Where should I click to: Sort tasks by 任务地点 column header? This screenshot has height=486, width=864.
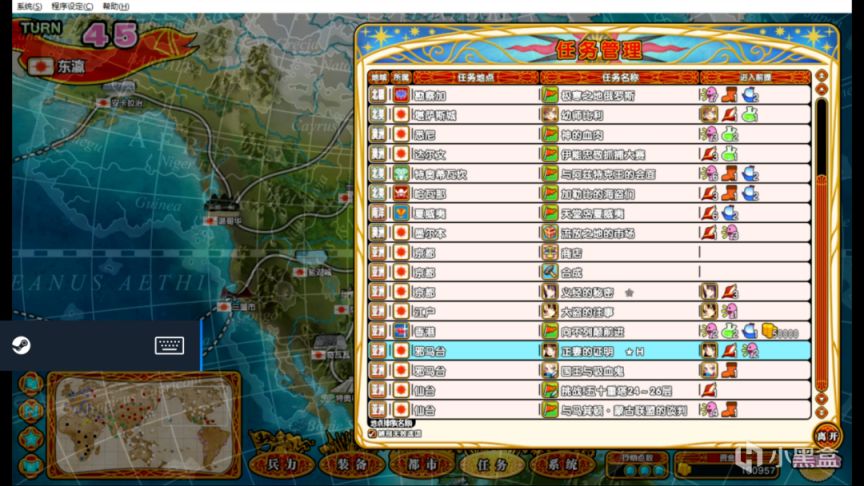pyautogui.click(x=476, y=78)
